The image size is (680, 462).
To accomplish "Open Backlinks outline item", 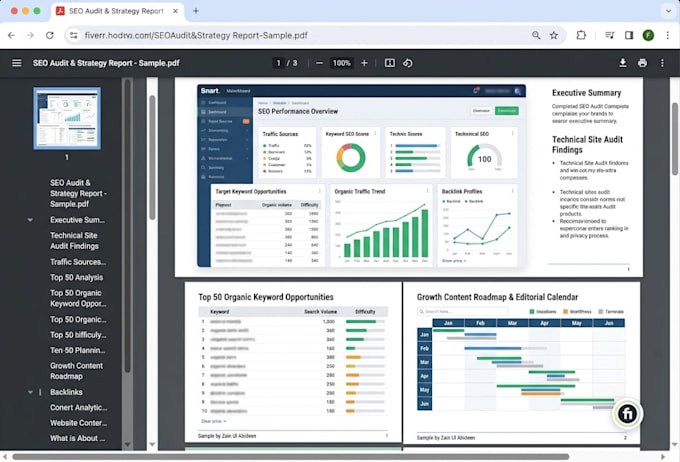I will (66, 392).
